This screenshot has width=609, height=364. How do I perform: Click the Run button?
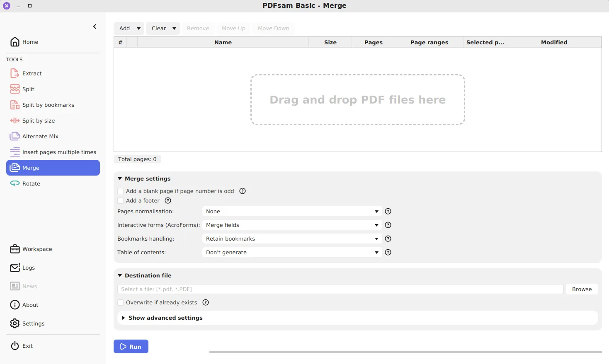[131, 347]
